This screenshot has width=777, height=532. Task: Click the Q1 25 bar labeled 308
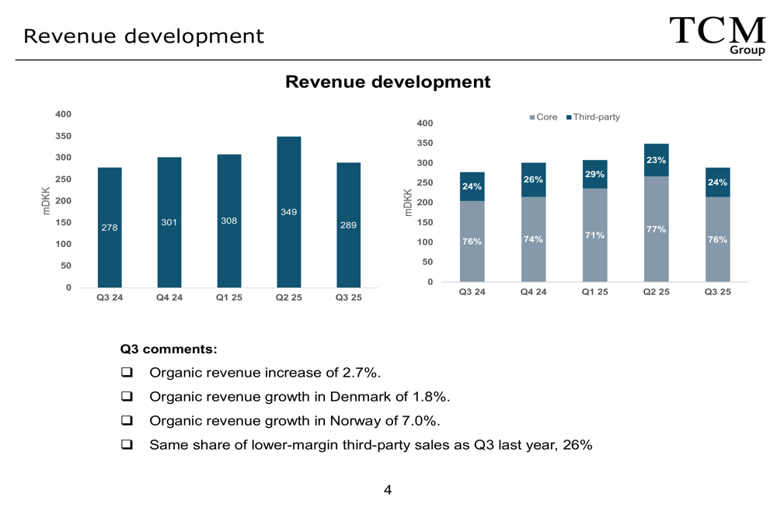coord(228,221)
